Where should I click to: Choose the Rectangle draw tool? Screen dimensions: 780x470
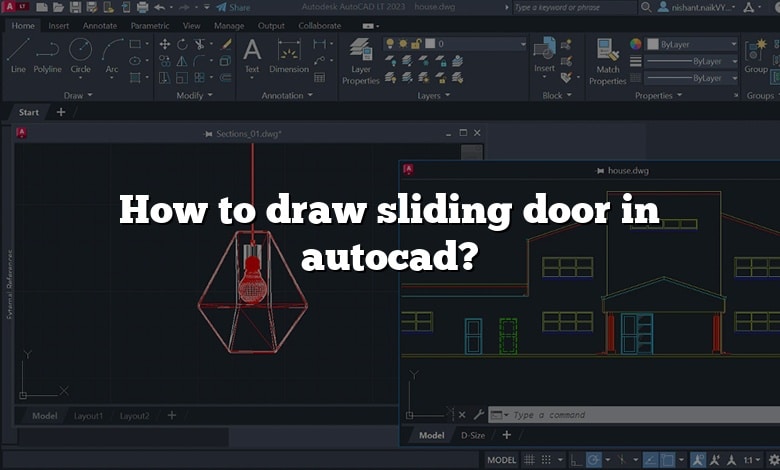click(x=135, y=44)
